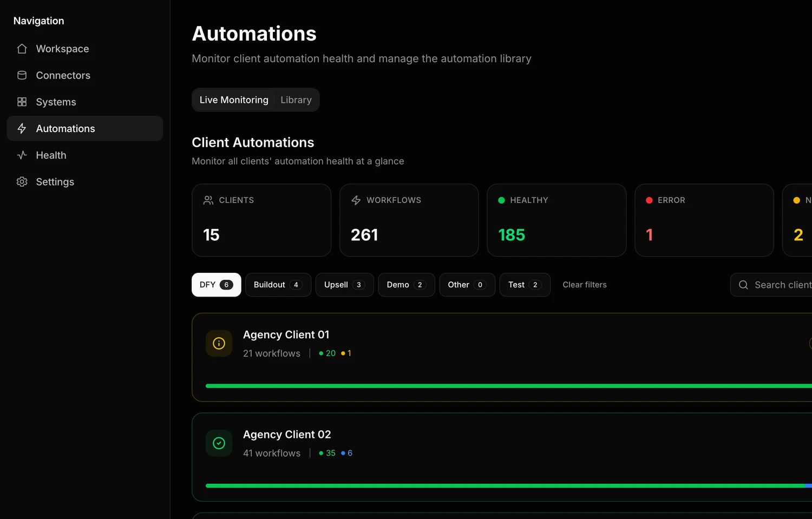This screenshot has width=812, height=519.
Task: Click the green 20 healthy count
Action: pos(328,353)
